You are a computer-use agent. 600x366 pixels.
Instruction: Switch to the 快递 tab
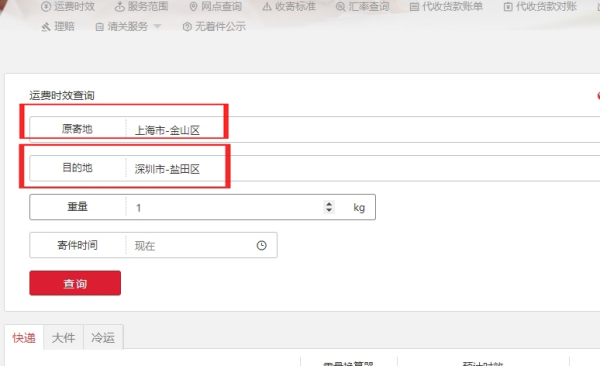[24, 338]
